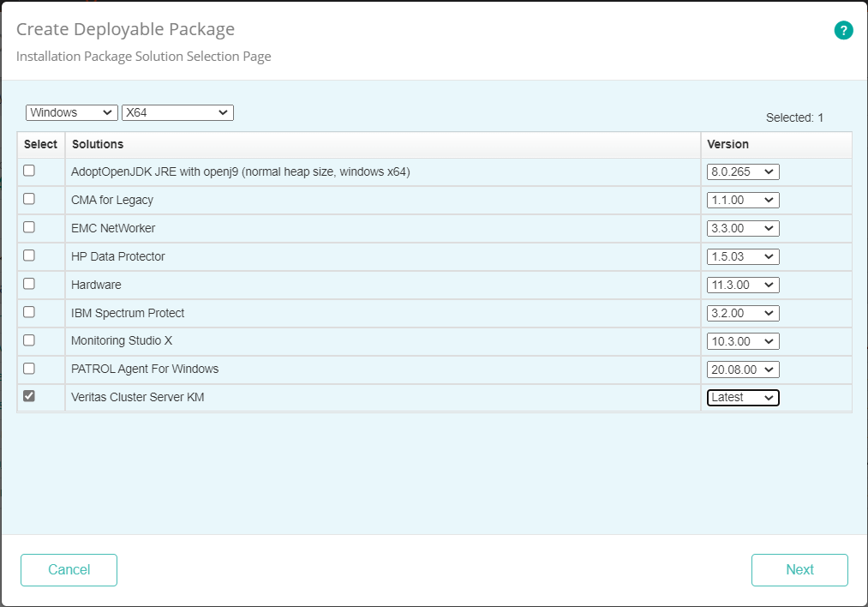Enable the Hardware solution checkbox
Image resolution: width=868 pixels, height=607 pixels.
point(31,284)
